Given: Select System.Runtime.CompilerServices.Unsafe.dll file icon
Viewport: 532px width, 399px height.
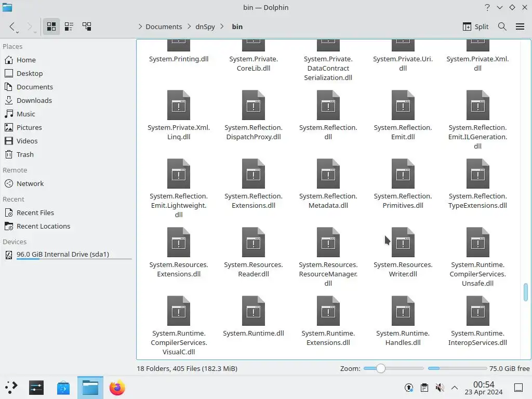Looking at the screenshot, I should [478, 242].
